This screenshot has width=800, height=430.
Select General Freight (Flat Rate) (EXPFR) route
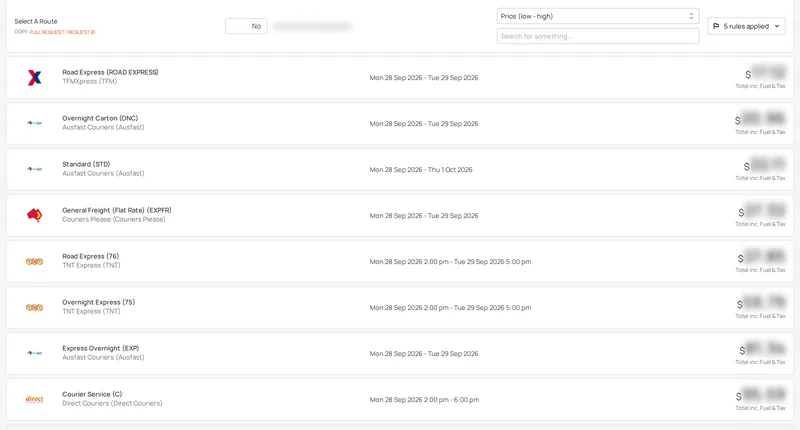400,215
